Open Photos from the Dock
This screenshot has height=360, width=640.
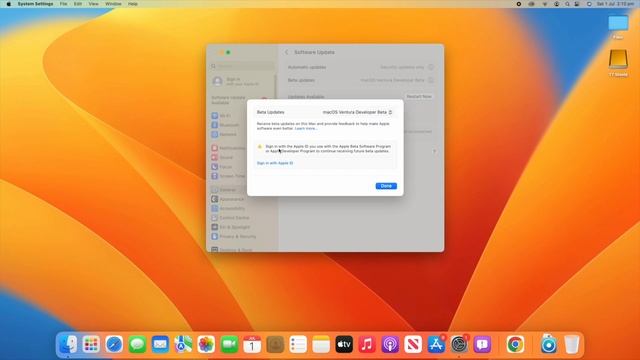tap(206, 344)
